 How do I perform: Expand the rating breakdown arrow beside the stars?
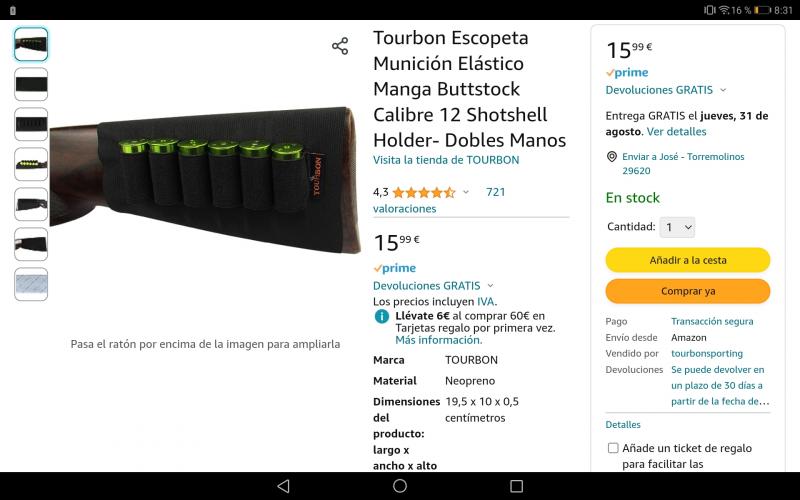(x=466, y=192)
